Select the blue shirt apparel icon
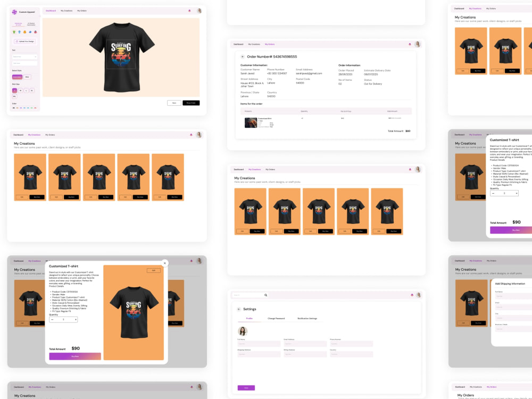This screenshot has height=399, width=532. point(19,32)
